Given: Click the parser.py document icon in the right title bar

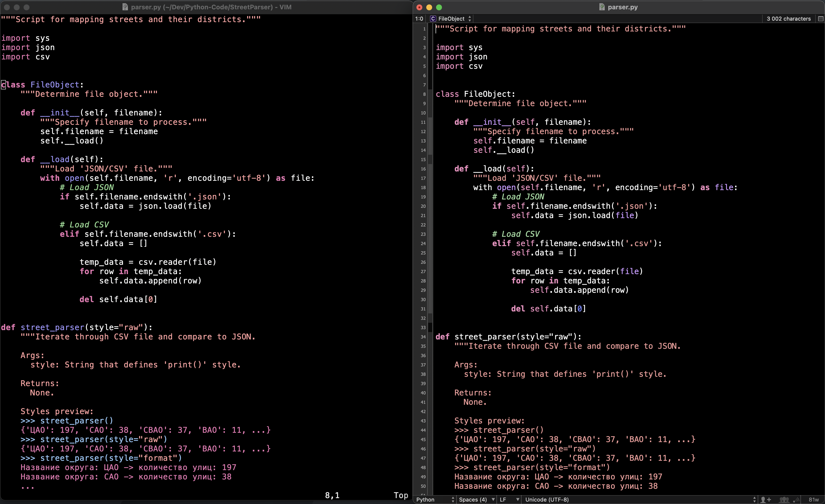Looking at the screenshot, I should point(602,7).
